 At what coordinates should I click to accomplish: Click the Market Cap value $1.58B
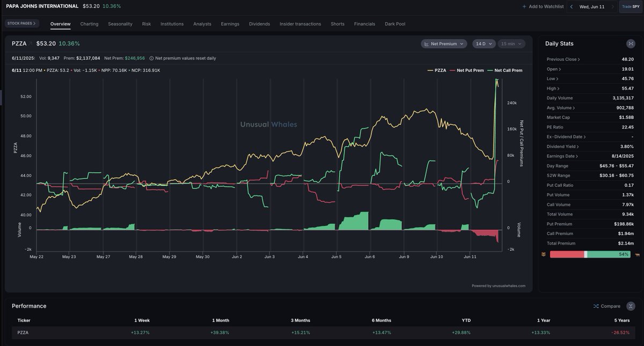coord(626,117)
